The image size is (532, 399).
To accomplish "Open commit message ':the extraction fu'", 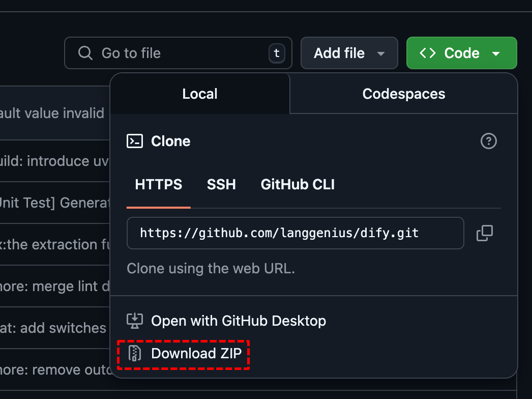I will (55, 244).
